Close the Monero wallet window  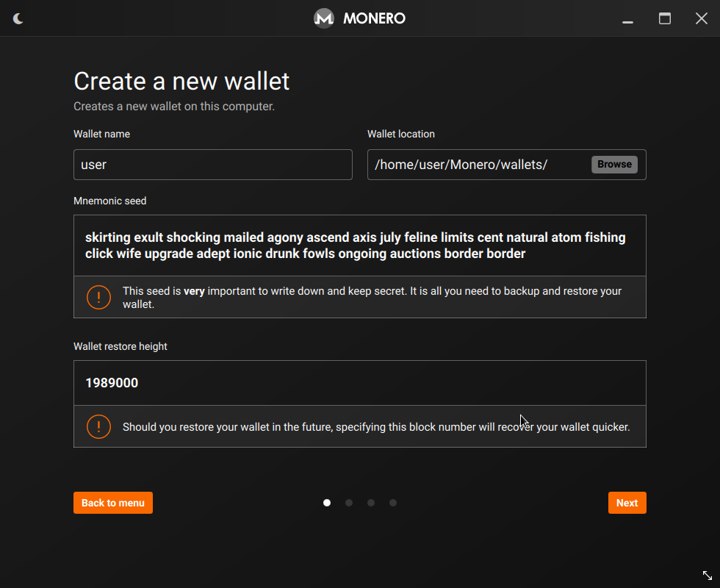click(x=702, y=18)
